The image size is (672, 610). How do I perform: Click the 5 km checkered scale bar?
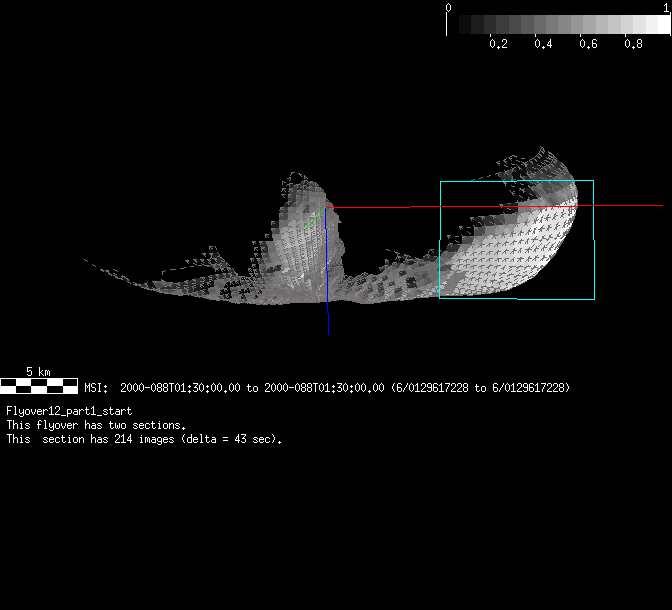[38, 384]
